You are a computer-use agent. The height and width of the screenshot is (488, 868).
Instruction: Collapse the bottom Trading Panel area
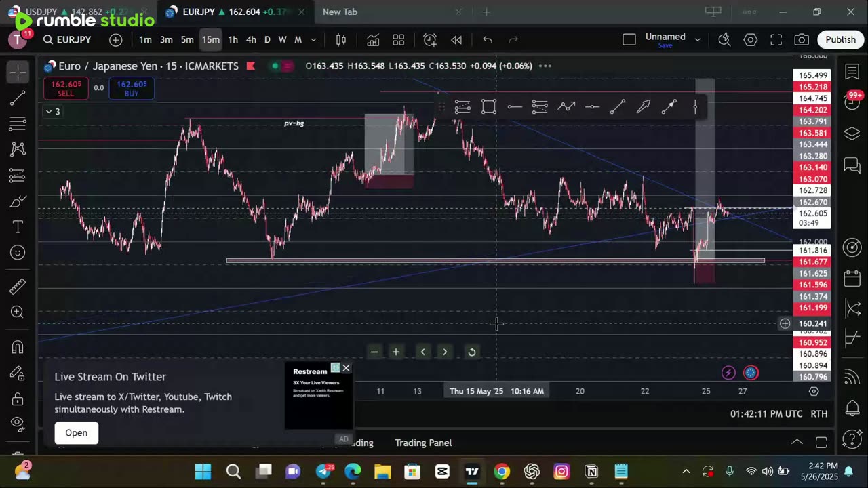pyautogui.click(x=797, y=443)
